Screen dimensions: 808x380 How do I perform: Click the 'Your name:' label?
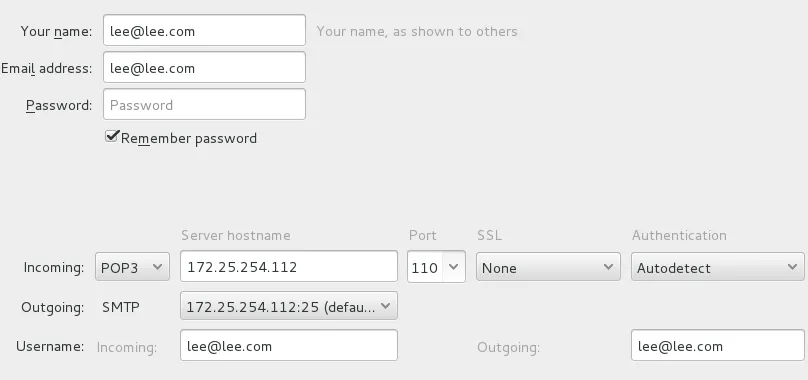56,31
